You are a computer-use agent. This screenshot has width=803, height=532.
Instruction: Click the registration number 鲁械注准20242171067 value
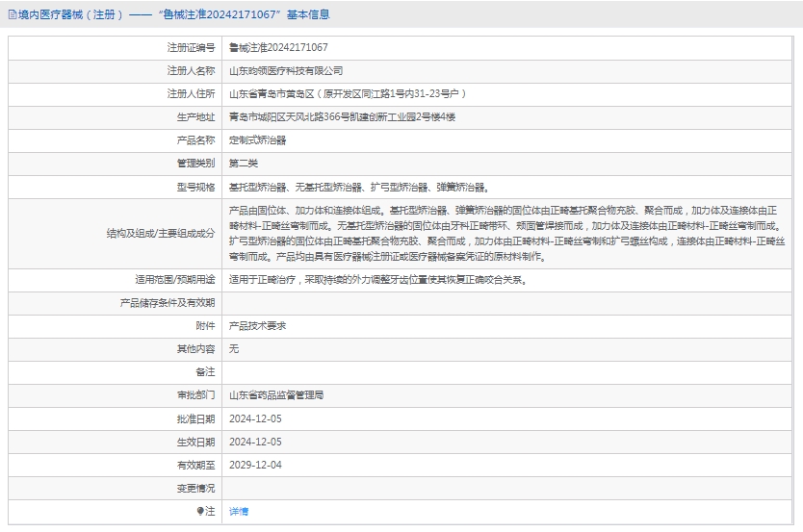tap(278, 47)
